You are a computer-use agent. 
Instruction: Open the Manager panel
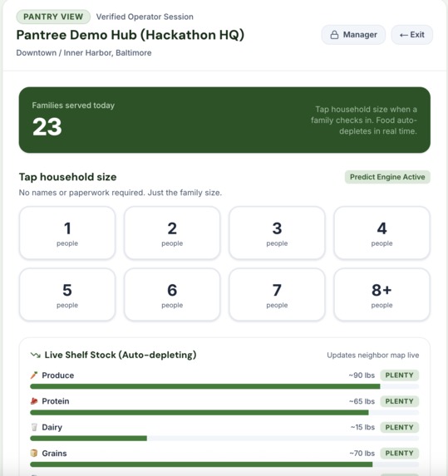click(353, 35)
